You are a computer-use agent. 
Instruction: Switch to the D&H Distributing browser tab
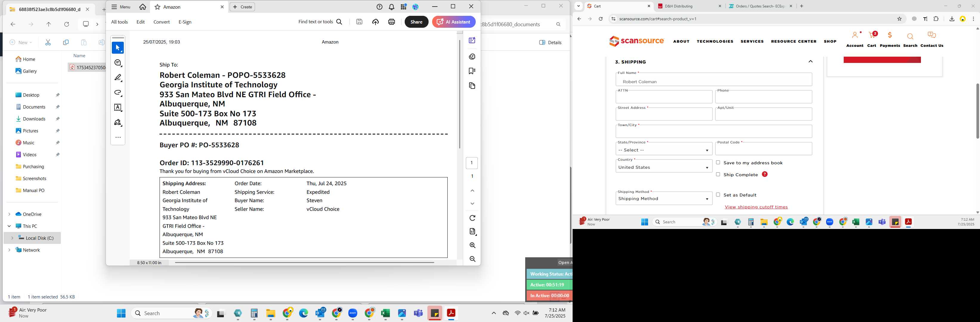click(x=689, y=6)
